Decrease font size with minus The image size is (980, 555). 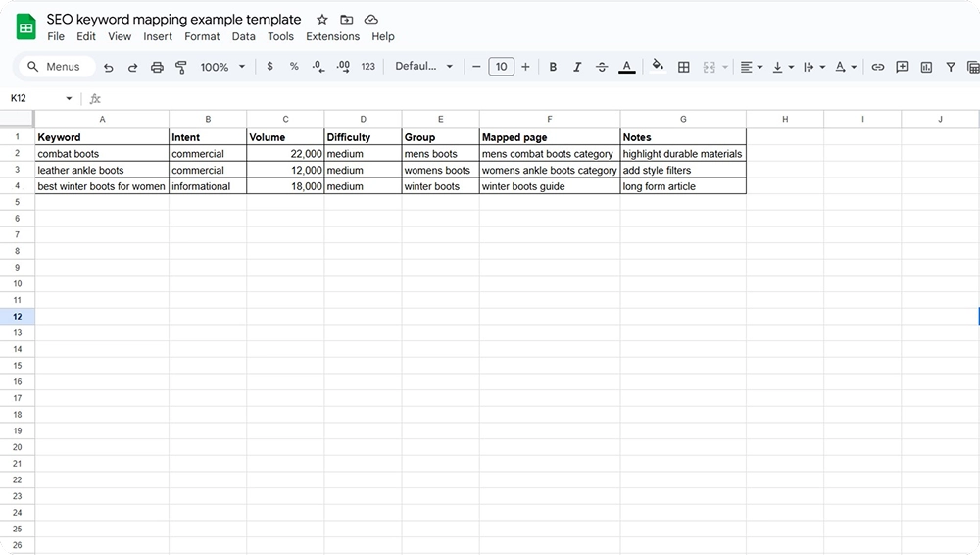point(476,67)
